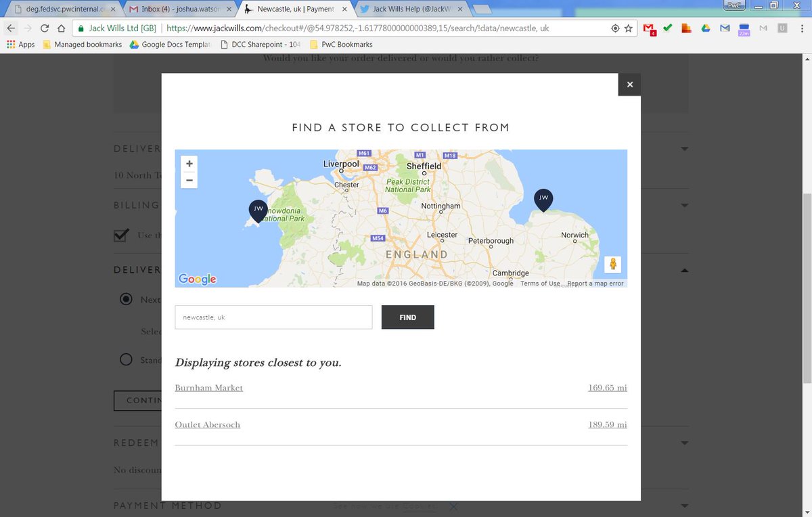
Task: Click the JW store pin near Snowdonia
Action: click(x=258, y=211)
